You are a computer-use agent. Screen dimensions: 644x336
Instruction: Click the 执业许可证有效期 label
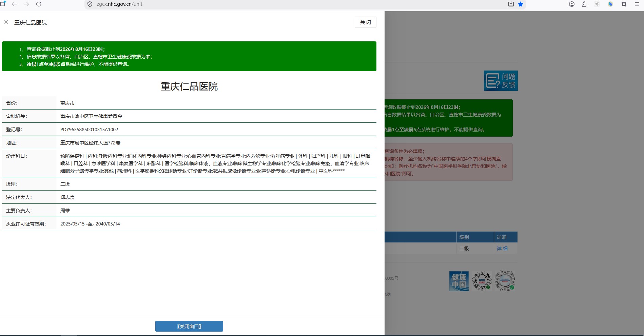26,224
